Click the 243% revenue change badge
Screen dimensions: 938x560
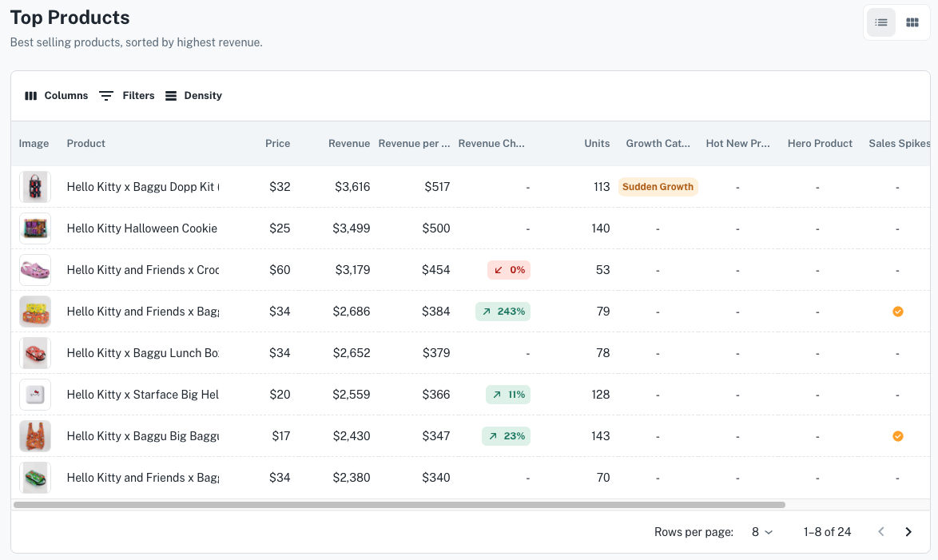point(503,312)
